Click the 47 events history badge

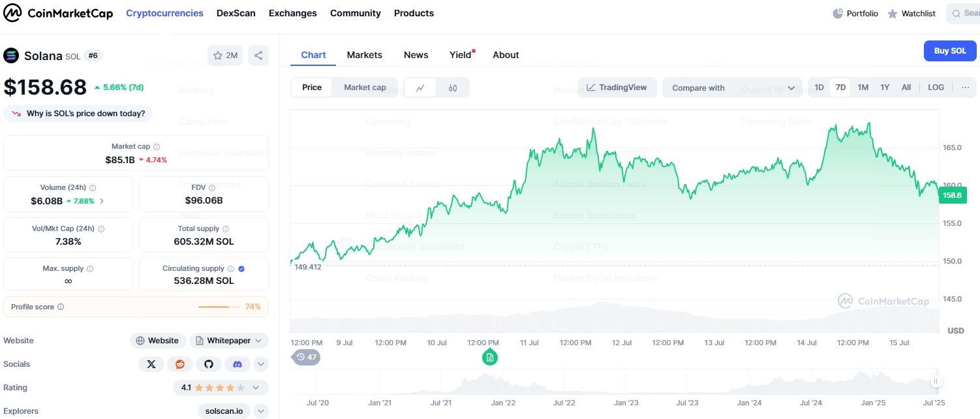coord(306,357)
